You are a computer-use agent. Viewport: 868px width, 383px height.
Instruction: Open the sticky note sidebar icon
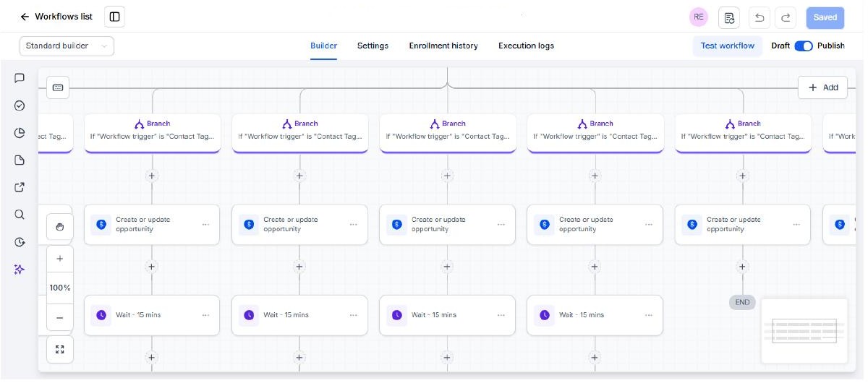[x=20, y=160]
